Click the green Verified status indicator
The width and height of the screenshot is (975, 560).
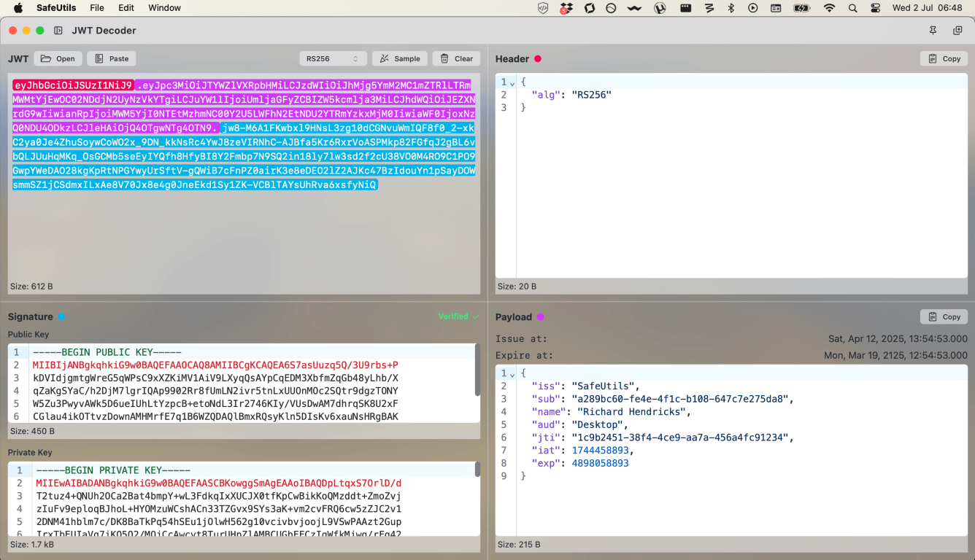tap(458, 316)
